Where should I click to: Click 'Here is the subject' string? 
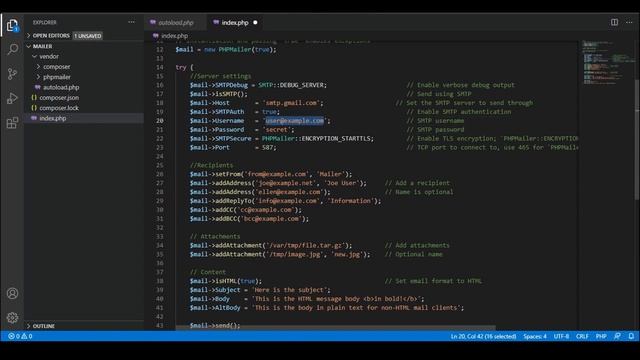click(x=290, y=290)
